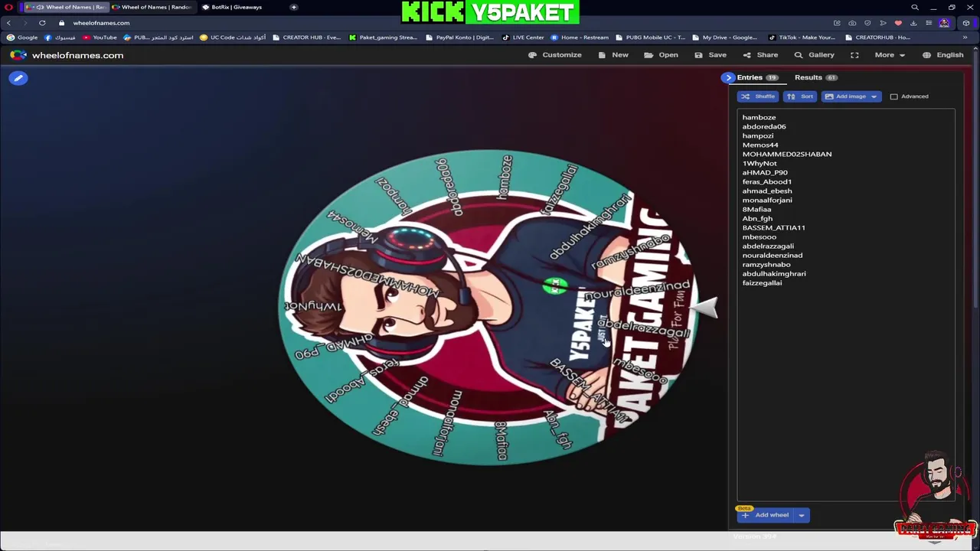
Task: Save the current wheel
Action: click(x=710, y=55)
